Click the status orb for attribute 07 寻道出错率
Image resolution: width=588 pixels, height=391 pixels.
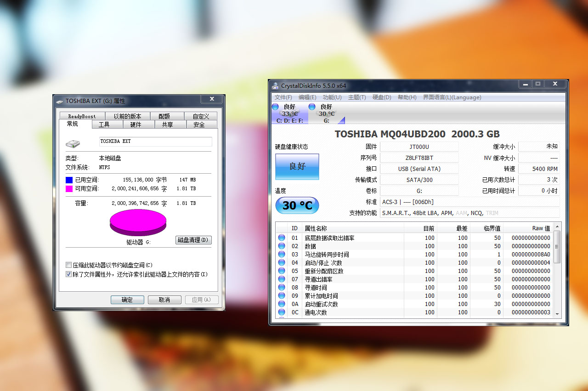(x=282, y=279)
